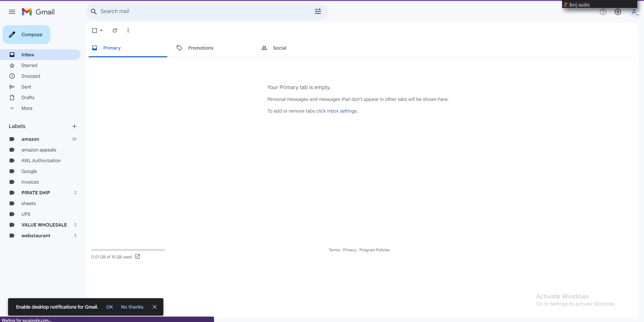Refresh the inbox
This screenshot has width=644, height=322.
[115, 30]
